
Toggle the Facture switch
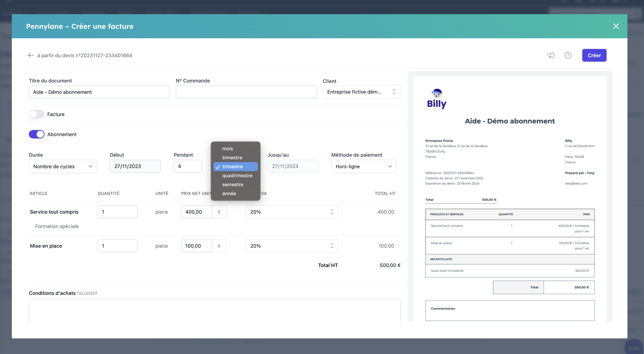coord(36,114)
